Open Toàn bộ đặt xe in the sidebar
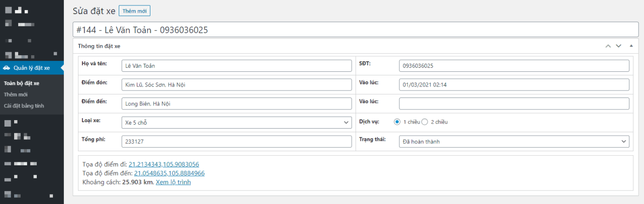 tap(22, 83)
